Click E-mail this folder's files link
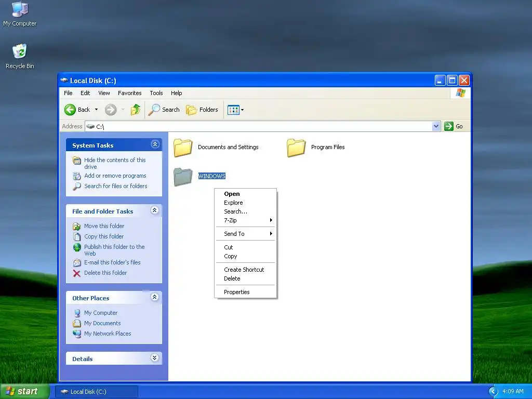Viewport: 532px width, 399px height. point(112,262)
